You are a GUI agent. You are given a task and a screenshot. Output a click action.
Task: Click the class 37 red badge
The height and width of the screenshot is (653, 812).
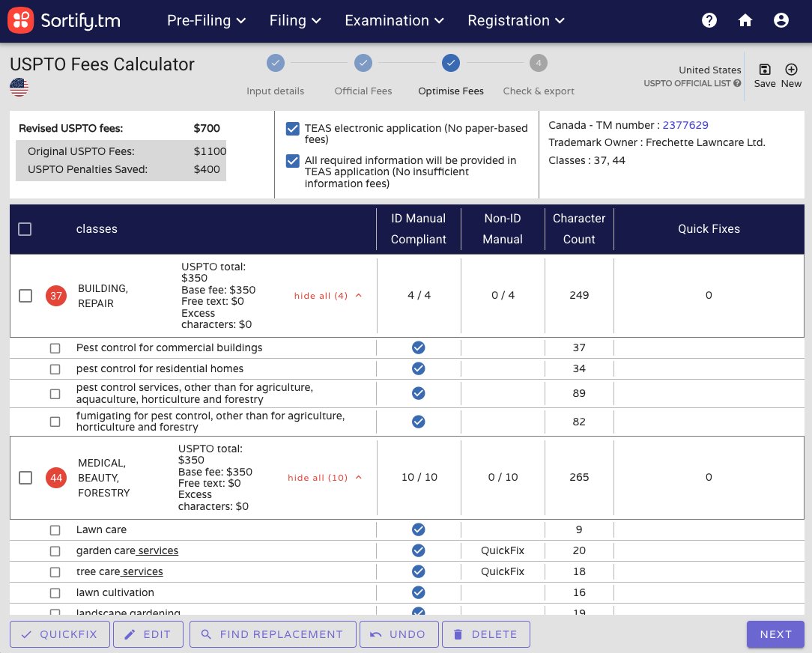click(56, 296)
